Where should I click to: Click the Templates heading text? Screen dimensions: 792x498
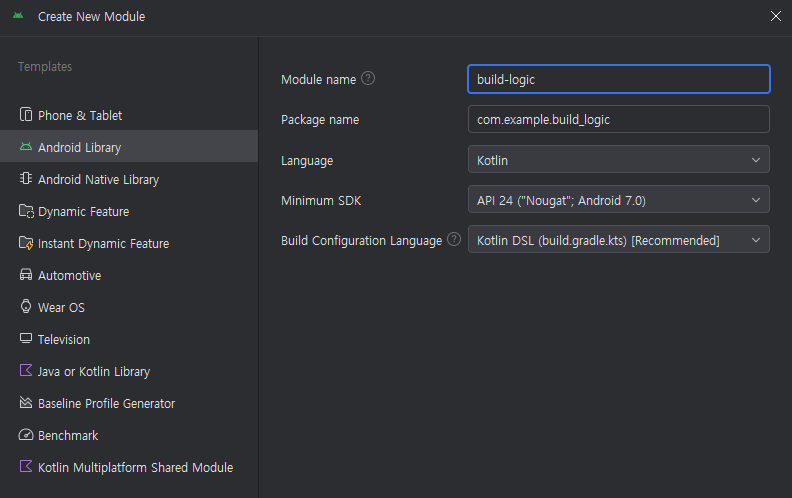coord(45,66)
